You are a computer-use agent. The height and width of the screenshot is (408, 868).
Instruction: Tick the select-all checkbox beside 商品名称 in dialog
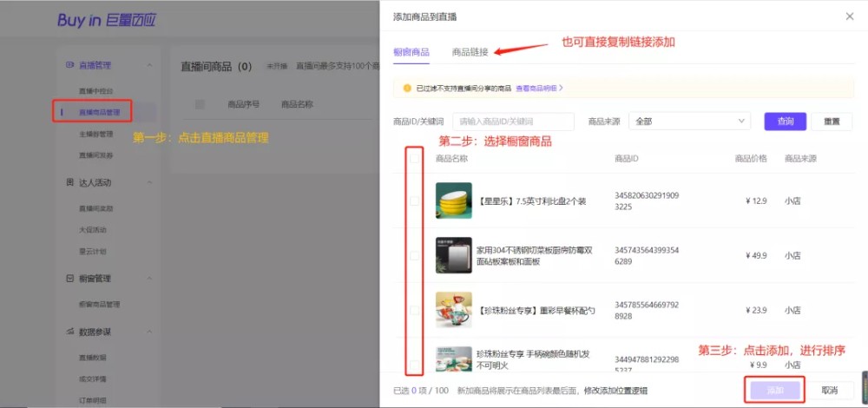[x=414, y=158]
